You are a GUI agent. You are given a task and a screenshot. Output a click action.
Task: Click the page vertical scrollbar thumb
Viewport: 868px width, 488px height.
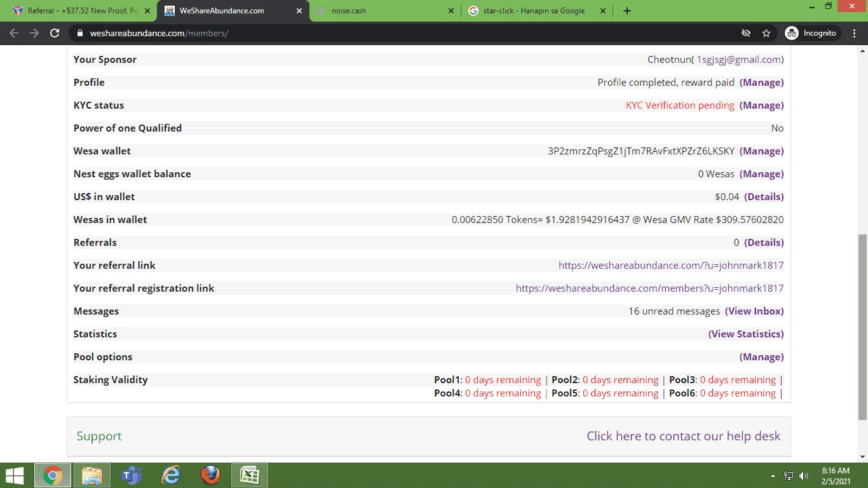862,327
